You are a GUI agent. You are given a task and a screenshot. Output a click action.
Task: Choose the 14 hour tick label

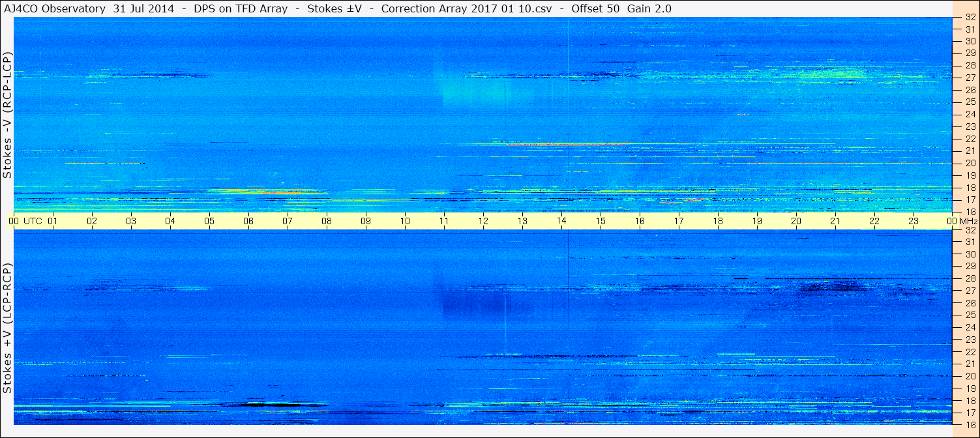[561, 221]
